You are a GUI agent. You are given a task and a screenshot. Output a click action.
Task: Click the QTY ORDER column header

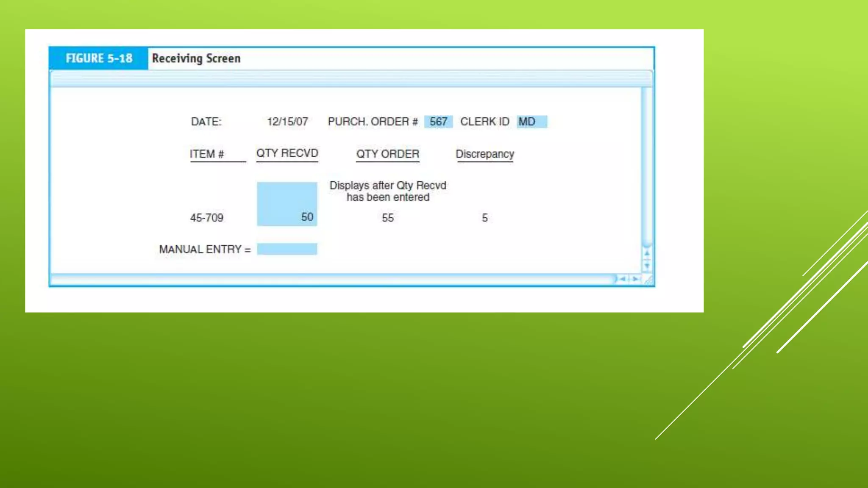pyautogui.click(x=387, y=154)
